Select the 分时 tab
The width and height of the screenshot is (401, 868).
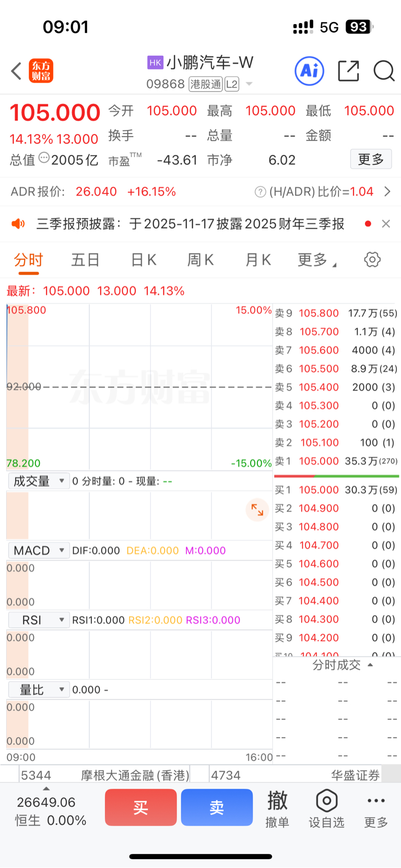[x=28, y=260]
